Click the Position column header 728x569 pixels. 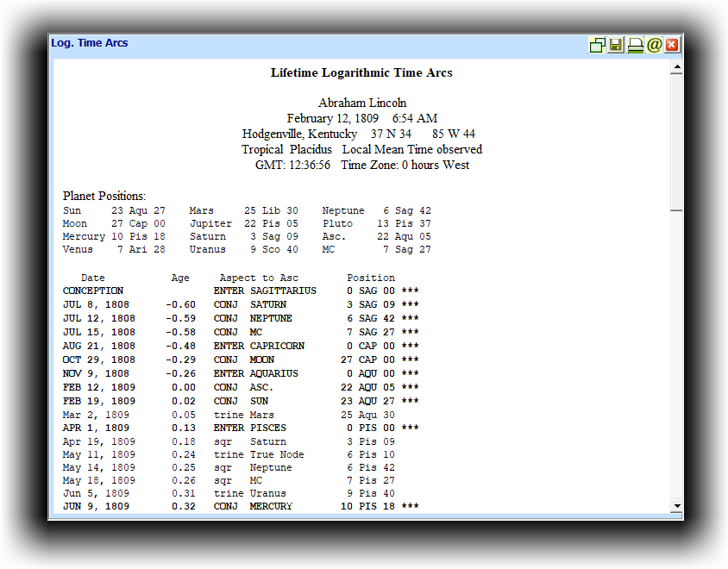[x=371, y=278]
